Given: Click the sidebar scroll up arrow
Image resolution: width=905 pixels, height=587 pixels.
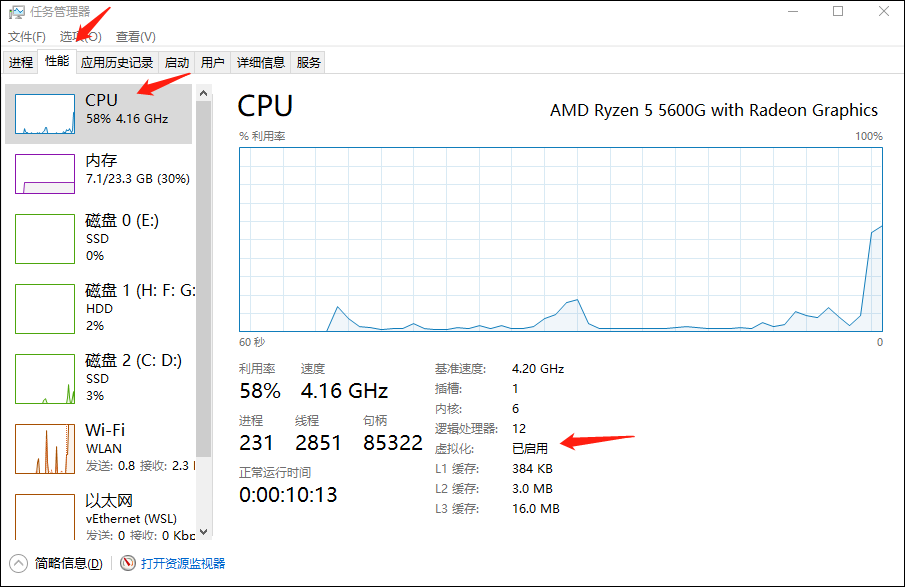Looking at the screenshot, I should (203, 93).
